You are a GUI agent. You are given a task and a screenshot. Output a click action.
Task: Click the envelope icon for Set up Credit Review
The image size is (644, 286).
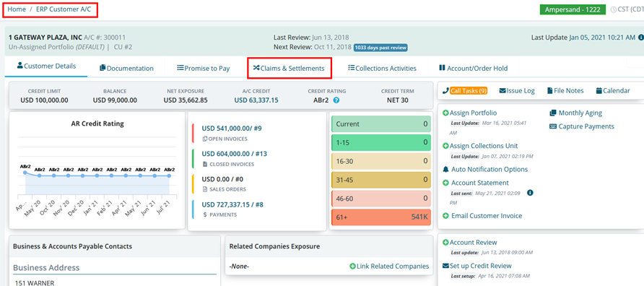pos(445,266)
